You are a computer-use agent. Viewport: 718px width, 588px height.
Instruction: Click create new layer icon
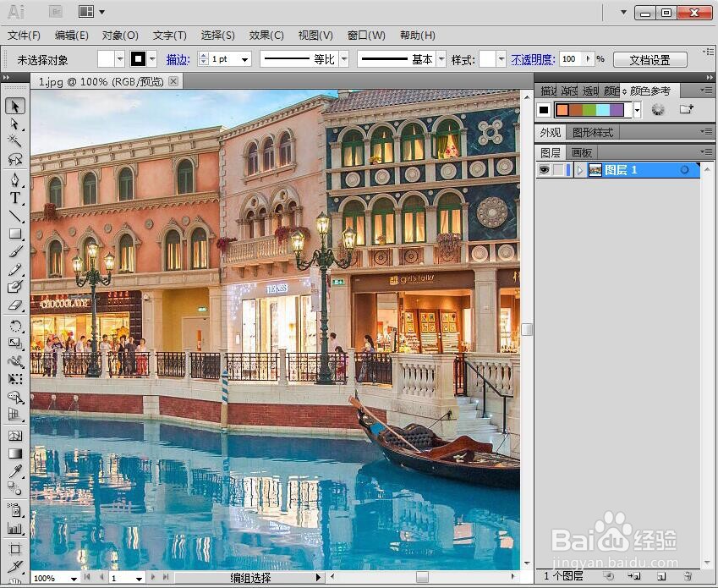(660, 575)
